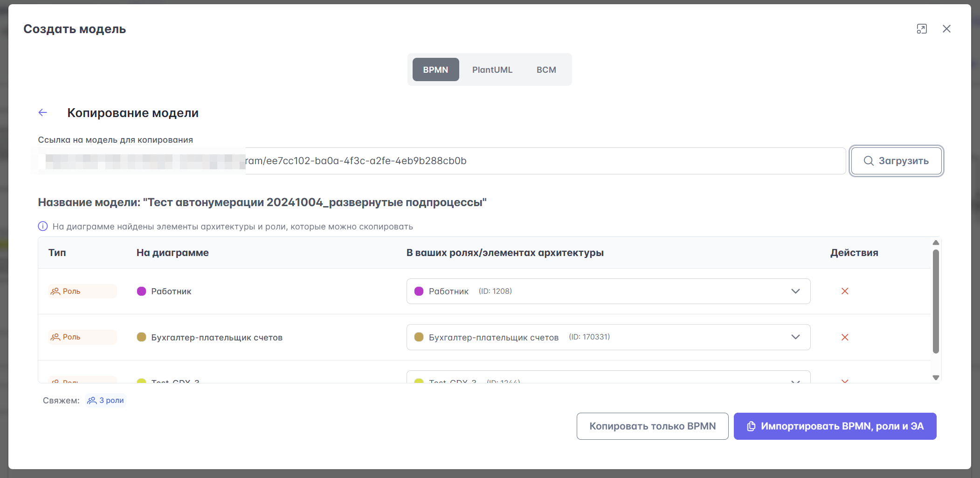This screenshot has width=980, height=478.
Task: Switch to the BCM tab
Action: [546, 69]
